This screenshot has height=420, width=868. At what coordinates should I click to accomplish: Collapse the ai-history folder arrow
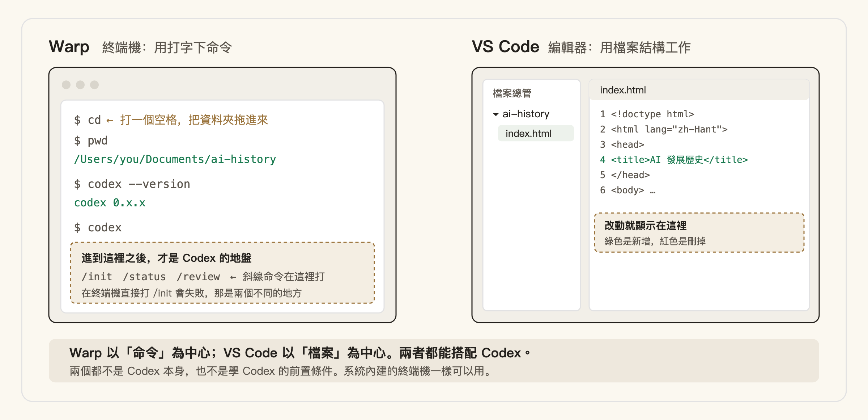tap(495, 114)
